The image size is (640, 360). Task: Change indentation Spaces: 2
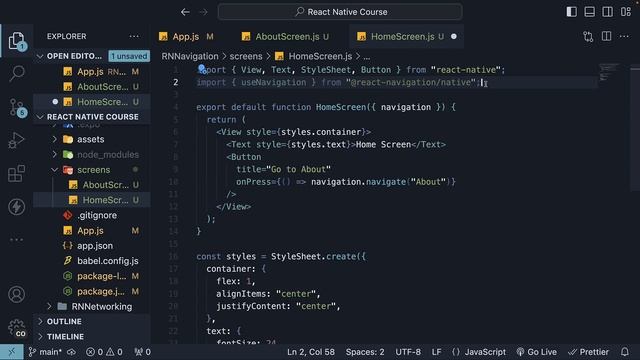365,352
